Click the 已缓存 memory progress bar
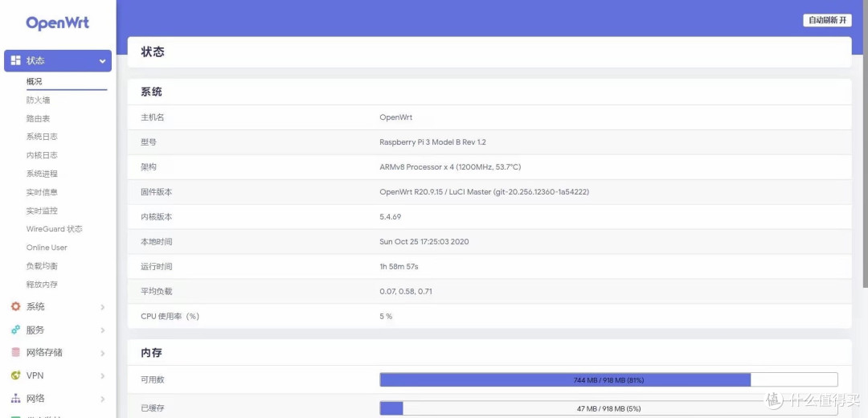Viewport: 868px width, 418px height. point(608,408)
